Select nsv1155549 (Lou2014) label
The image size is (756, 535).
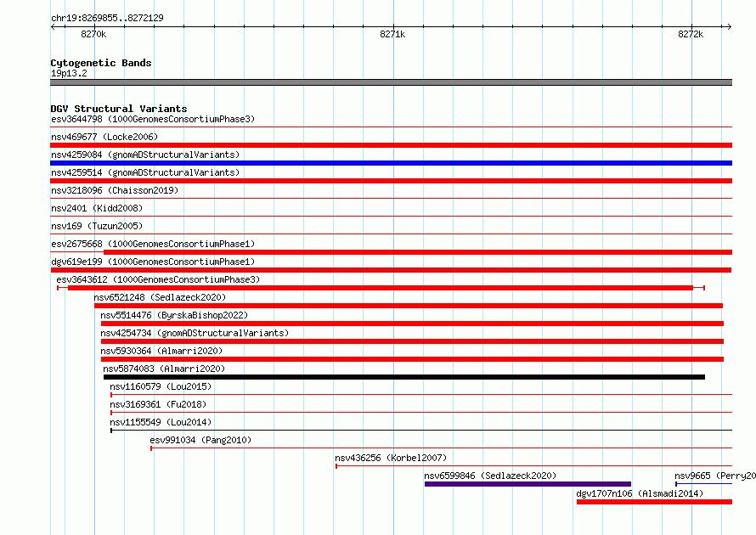pos(161,422)
